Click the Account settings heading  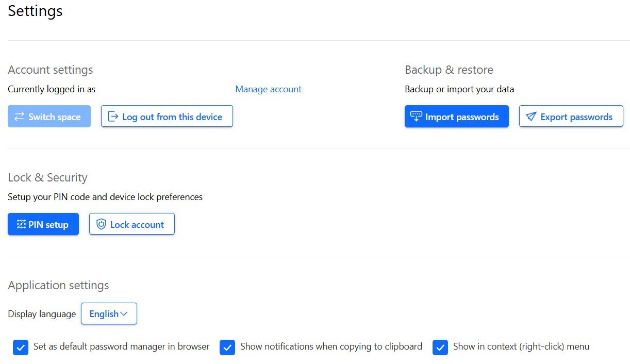(x=51, y=70)
